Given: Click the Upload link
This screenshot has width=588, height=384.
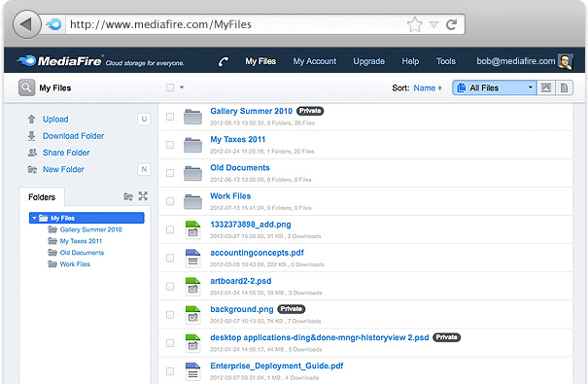Looking at the screenshot, I should (55, 120).
